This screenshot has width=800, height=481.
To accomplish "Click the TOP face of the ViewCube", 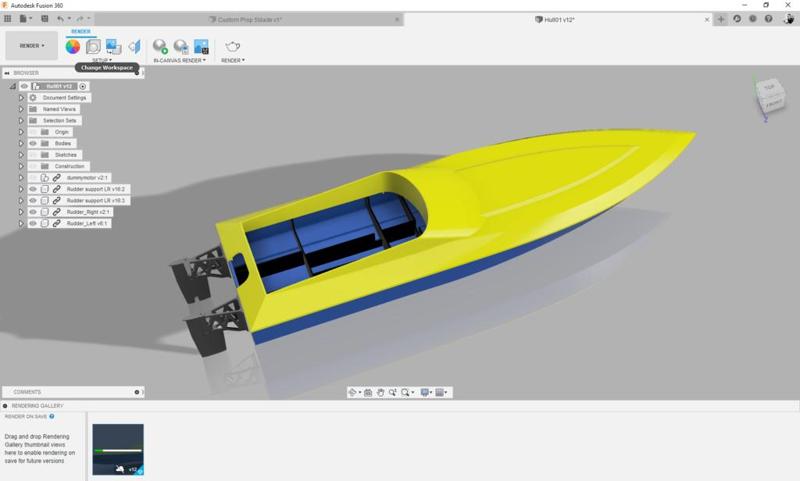I will coord(769,88).
